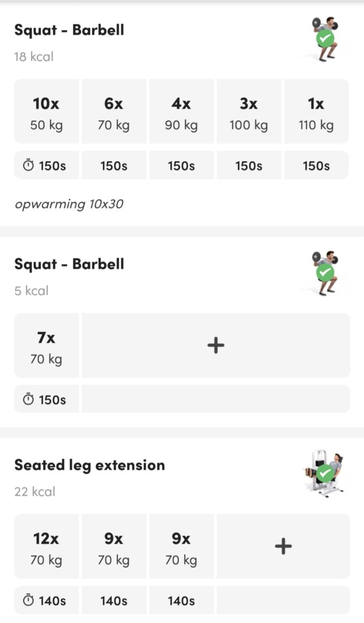The image size is (364, 623).
Task: Open the Seated leg extension title
Action: point(89,465)
